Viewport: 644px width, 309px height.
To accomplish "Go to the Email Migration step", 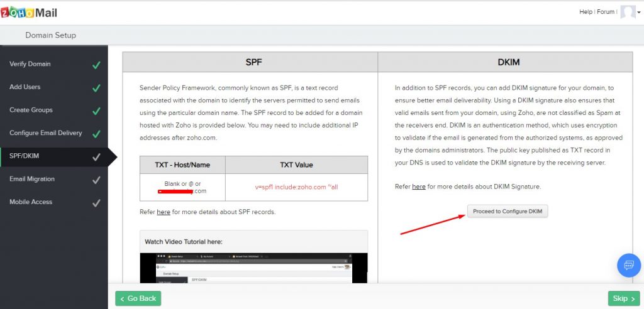I will point(54,179).
